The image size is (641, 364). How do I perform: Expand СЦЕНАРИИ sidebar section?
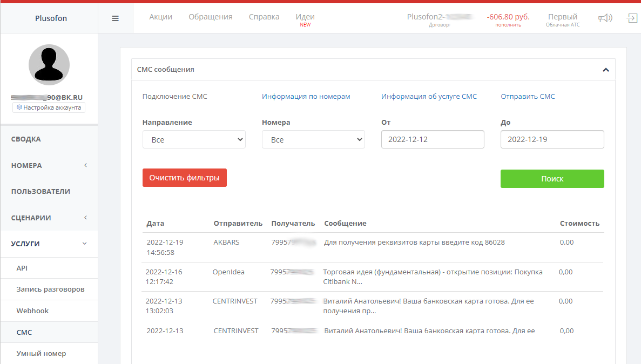(x=49, y=218)
